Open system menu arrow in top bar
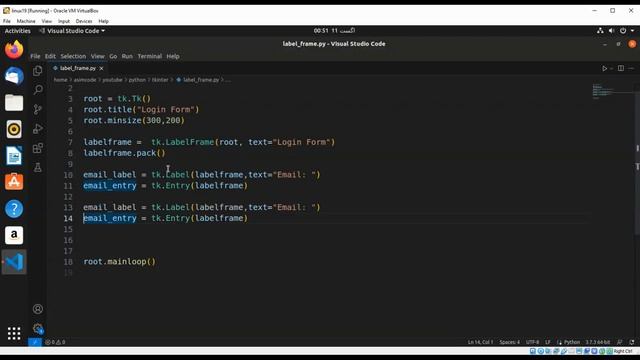Image resolution: width=640 pixels, height=360 pixels. [x=633, y=31]
